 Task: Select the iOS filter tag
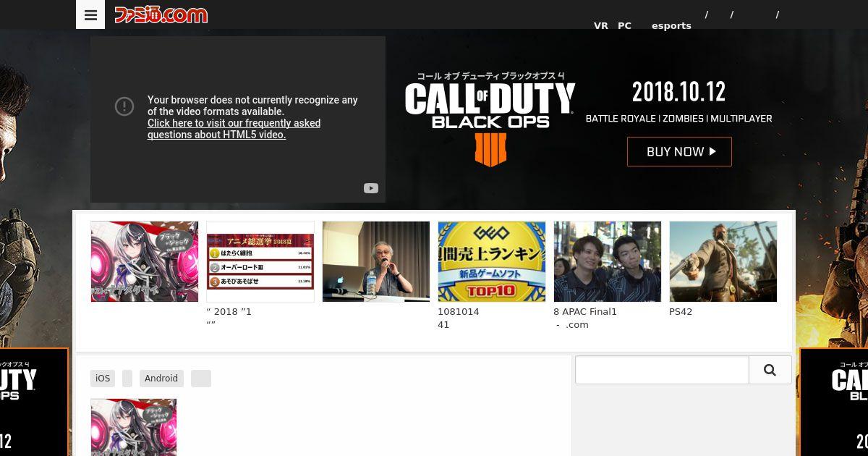coord(103,379)
